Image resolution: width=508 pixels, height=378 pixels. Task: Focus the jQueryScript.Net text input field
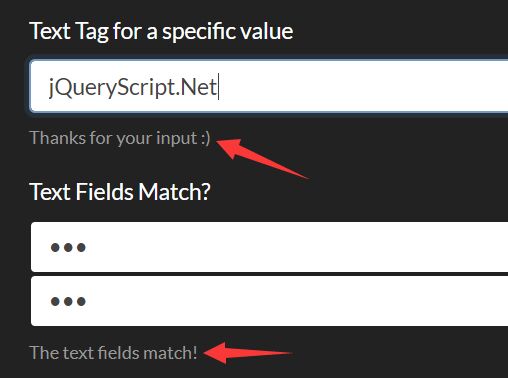tap(269, 86)
